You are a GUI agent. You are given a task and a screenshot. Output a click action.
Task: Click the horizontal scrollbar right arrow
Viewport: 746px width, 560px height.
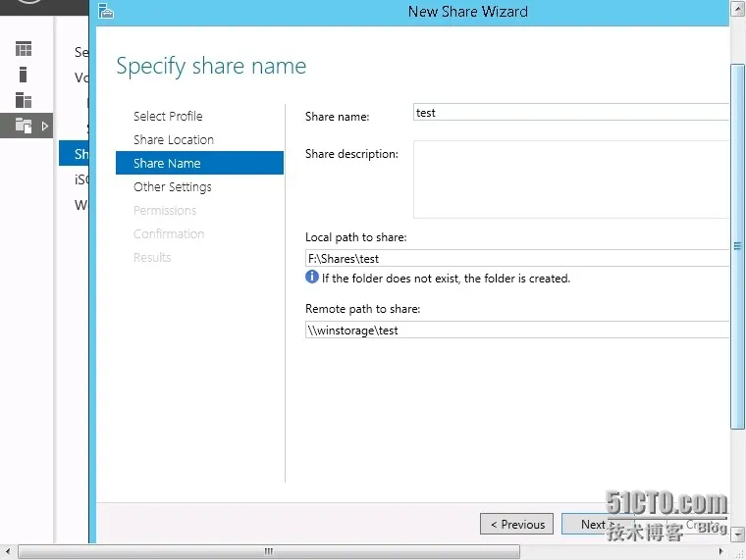720,551
